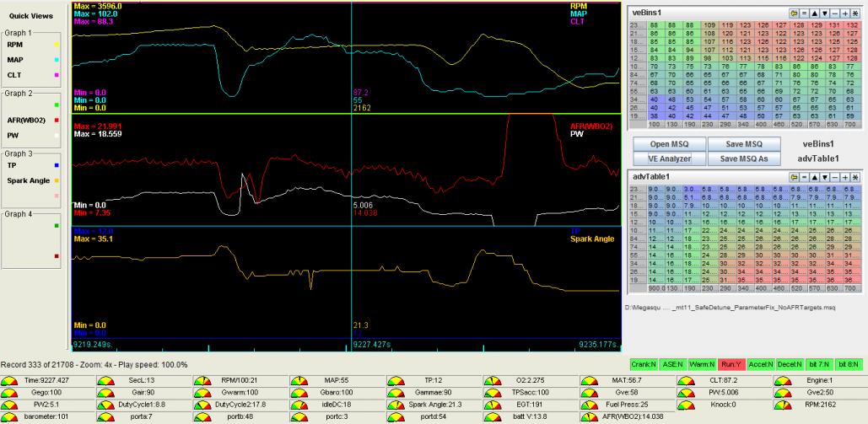868x424 pixels.
Task: Launch the VE Analyzer
Action: pyautogui.click(x=670, y=158)
